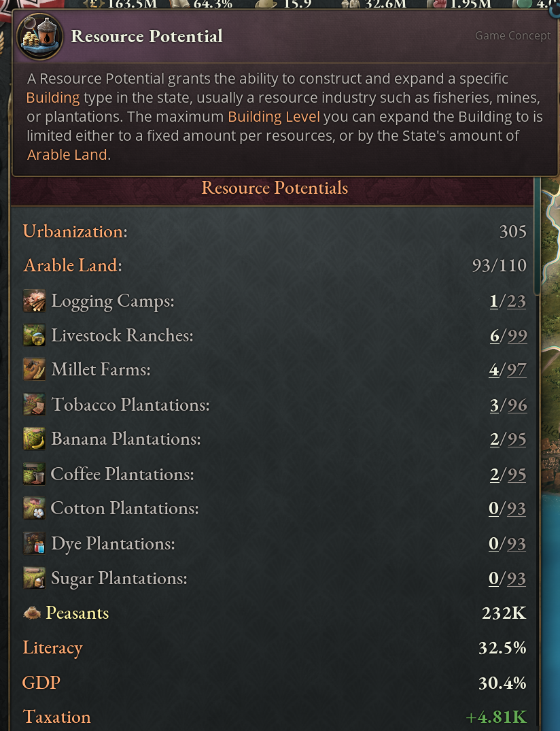Click the Literacy label
The image size is (560, 731).
click(52, 648)
